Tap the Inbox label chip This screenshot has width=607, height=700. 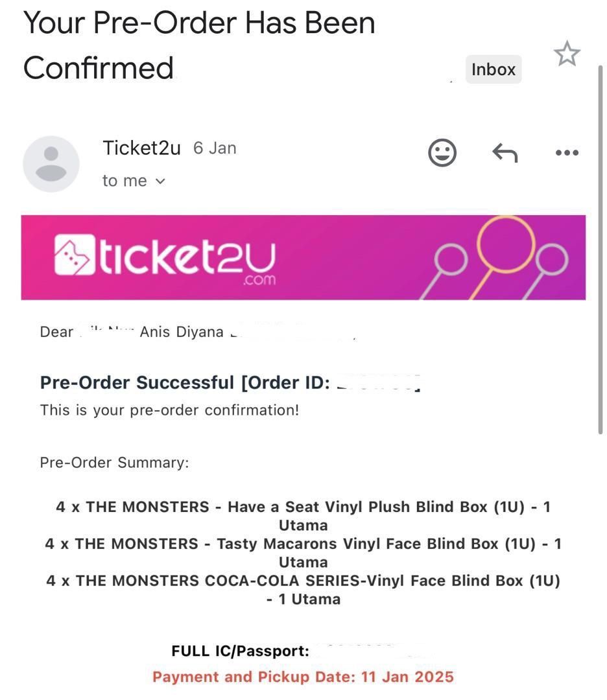[x=493, y=69]
